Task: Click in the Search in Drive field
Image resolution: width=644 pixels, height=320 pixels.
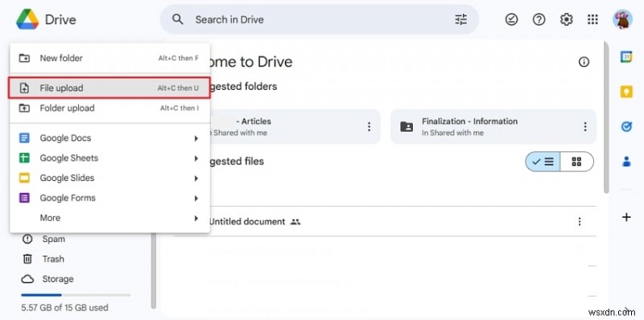Action: click(319, 19)
